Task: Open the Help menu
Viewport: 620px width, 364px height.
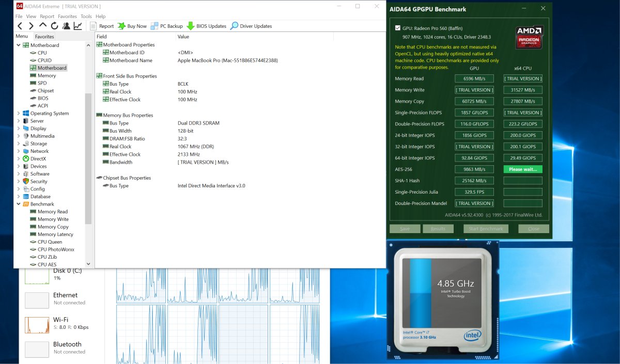Action: point(100,17)
